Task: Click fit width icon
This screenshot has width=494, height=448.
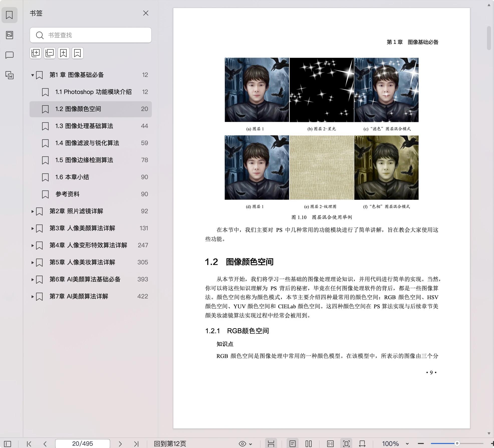Action: point(362,444)
